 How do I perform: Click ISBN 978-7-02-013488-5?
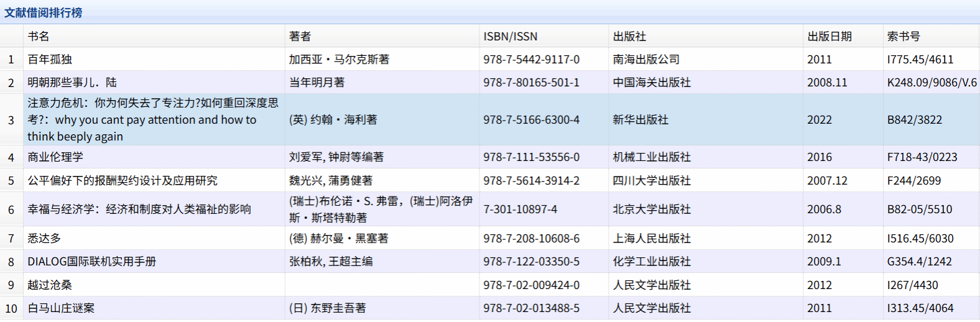(x=531, y=308)
